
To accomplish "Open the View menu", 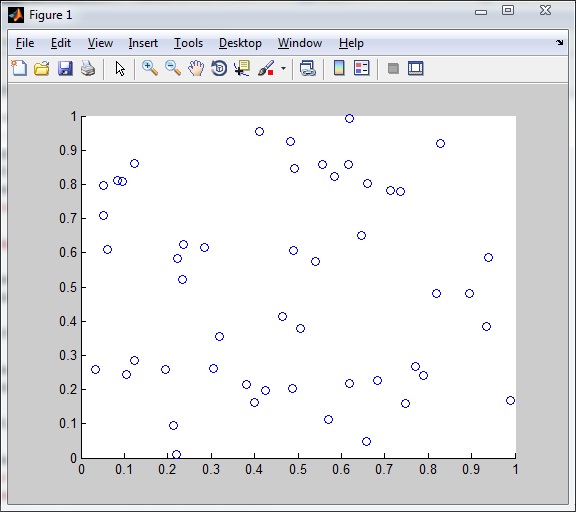I will pyautogui.click(x=100, y=43).
